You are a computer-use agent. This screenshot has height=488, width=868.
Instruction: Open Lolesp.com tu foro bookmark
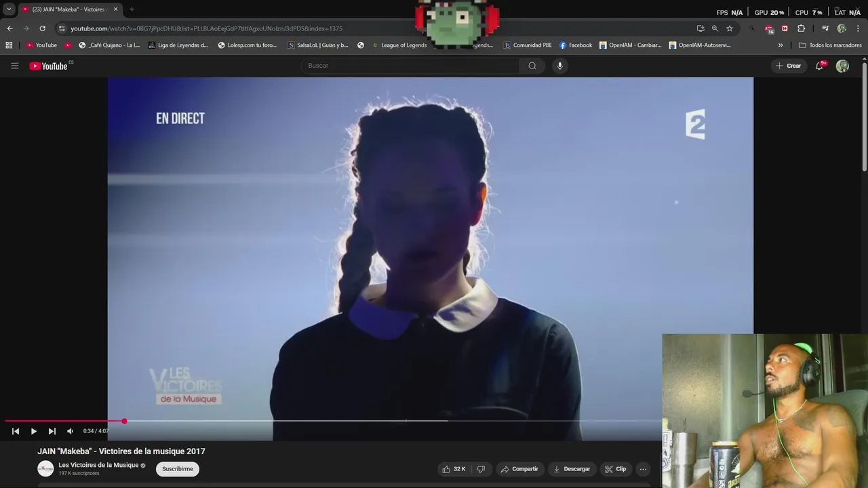[x=248, y=45]
